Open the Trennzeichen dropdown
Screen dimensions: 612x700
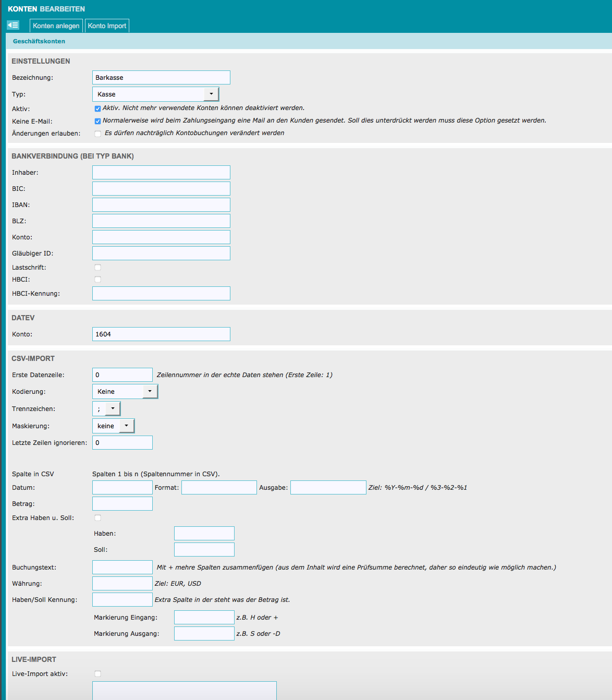(106, 409)
